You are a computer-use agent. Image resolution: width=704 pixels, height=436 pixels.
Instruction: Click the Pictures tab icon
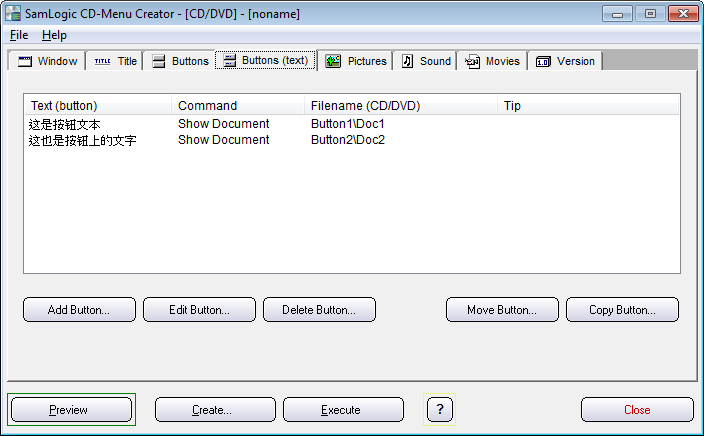point(333,61)
